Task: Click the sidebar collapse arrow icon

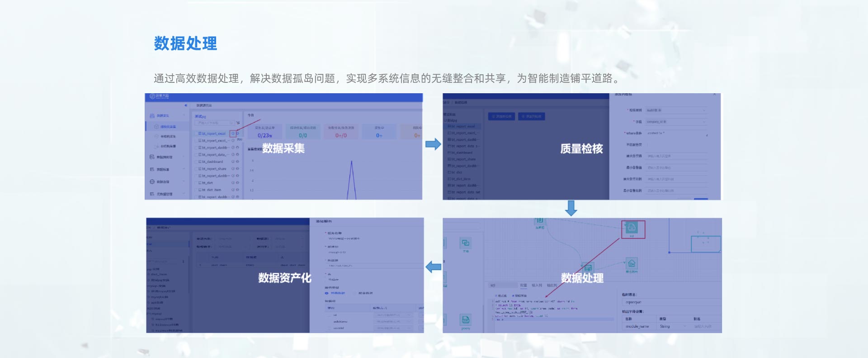Action: point(185,105)
